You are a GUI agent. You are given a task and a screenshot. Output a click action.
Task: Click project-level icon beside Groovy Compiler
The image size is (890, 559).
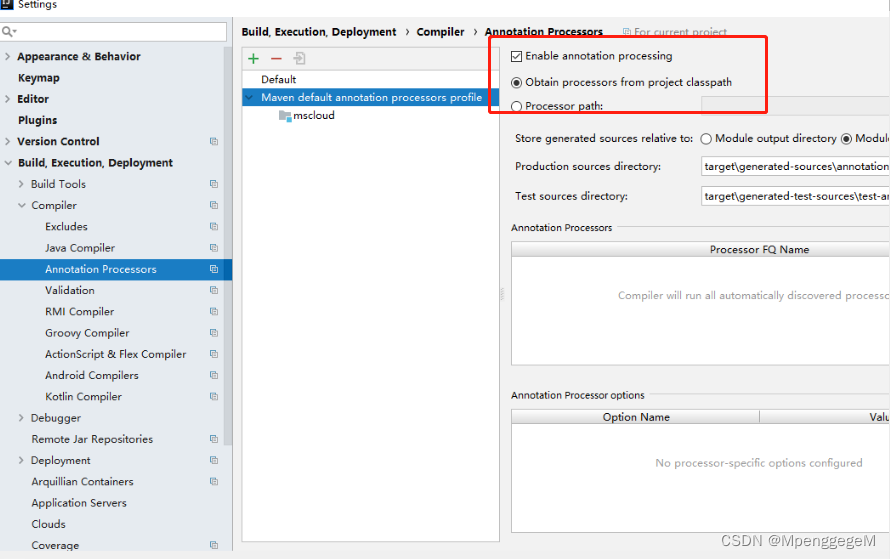click(x=214, y=333)
